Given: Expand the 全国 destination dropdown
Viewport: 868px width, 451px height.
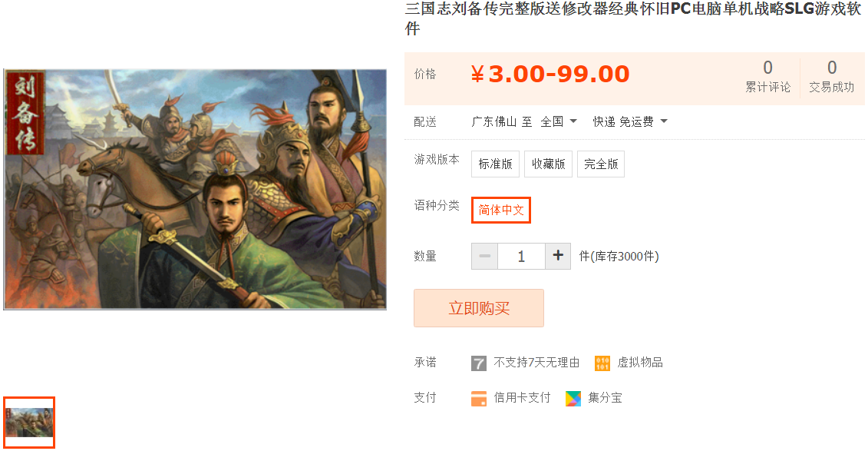Looking at the screenshot, I should pos(559,121).
